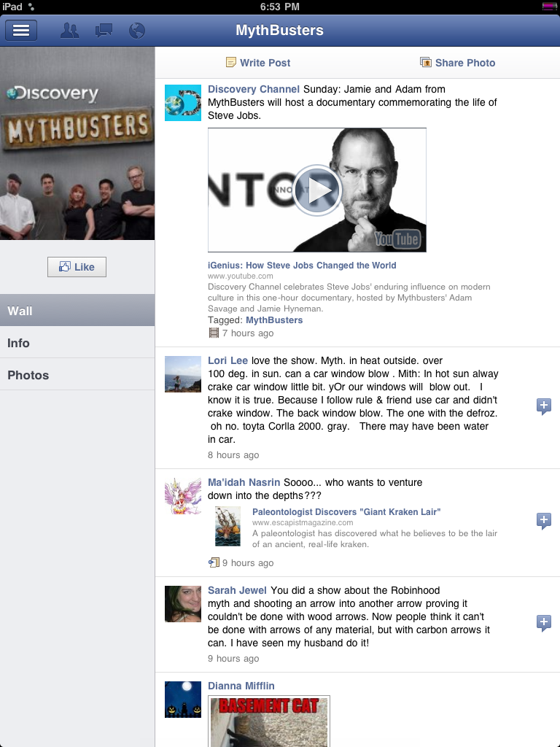This screenshot has height=747, width=560.
Task: Open iGenius: How Steve Jobs Changed the World link
Action: 302,266
